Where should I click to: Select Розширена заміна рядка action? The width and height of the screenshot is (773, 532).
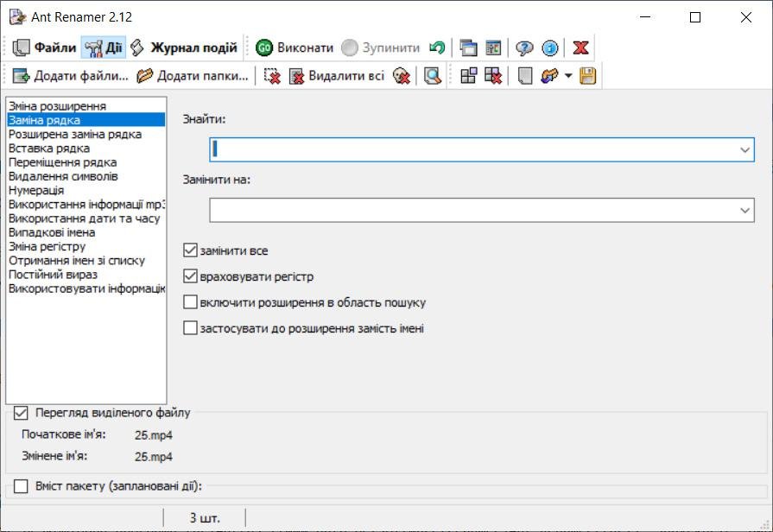(x=86, y=134)
